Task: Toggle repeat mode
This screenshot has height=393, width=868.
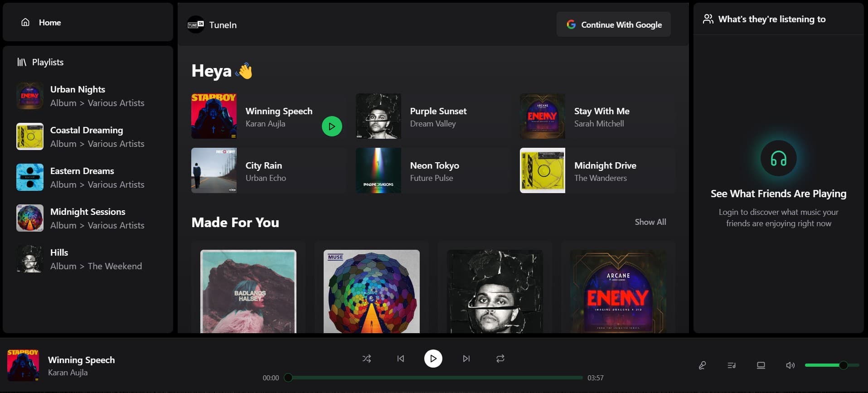Action: coord(500,359)
